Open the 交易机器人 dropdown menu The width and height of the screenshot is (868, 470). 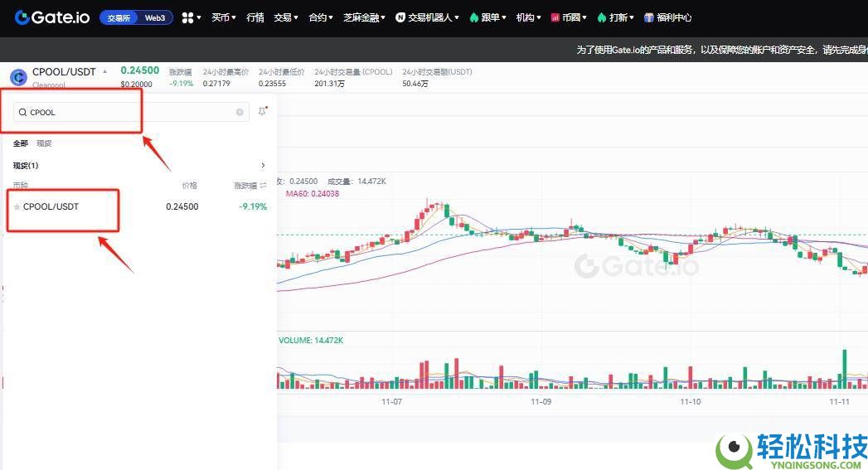coord(427,17)
